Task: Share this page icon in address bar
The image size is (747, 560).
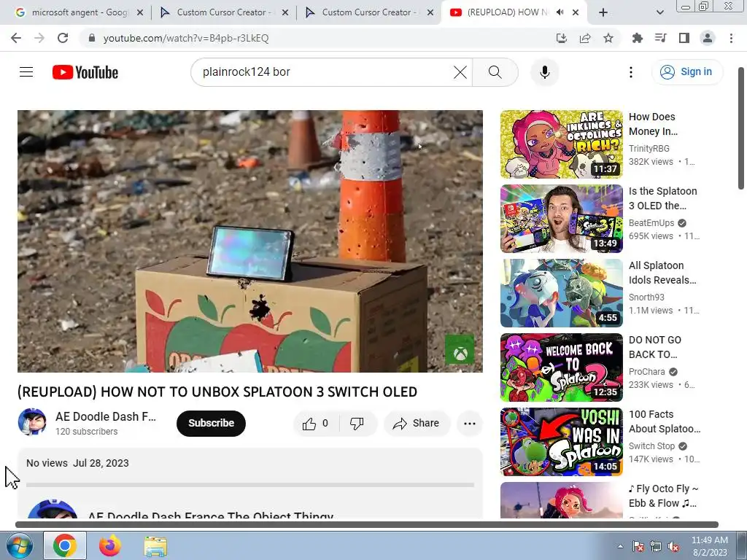Action: 585,38
